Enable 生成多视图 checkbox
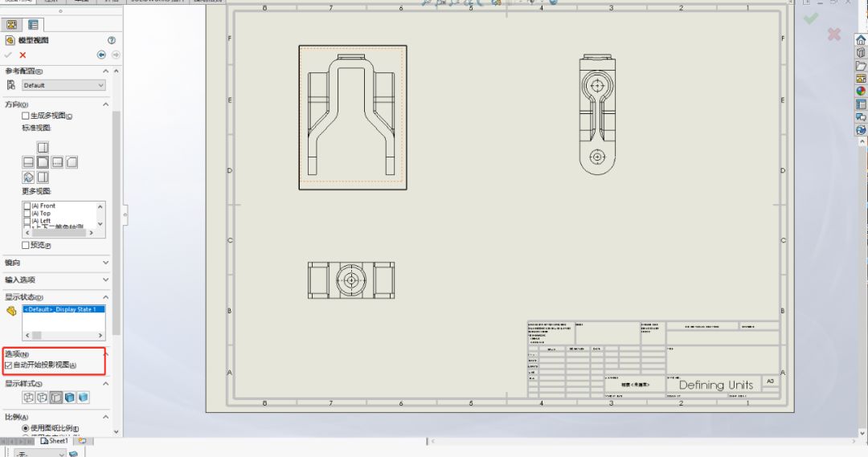The width and height of the screenshot is (868, 457). pos(26,116)
